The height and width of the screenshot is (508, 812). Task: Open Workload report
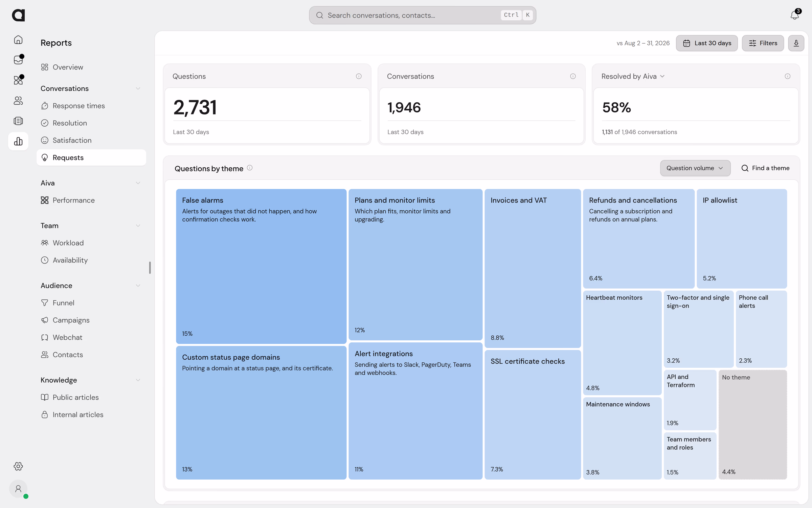click(x=91, y=243)
